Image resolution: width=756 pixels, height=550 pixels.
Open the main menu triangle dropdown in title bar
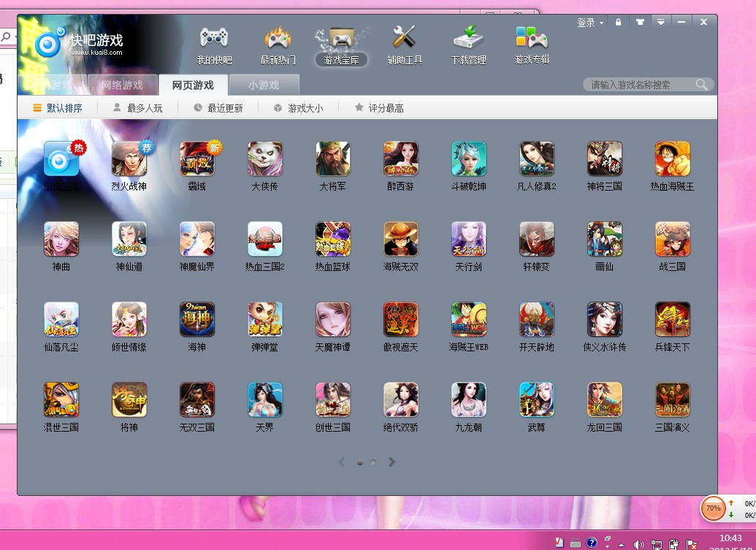[661, 23]
